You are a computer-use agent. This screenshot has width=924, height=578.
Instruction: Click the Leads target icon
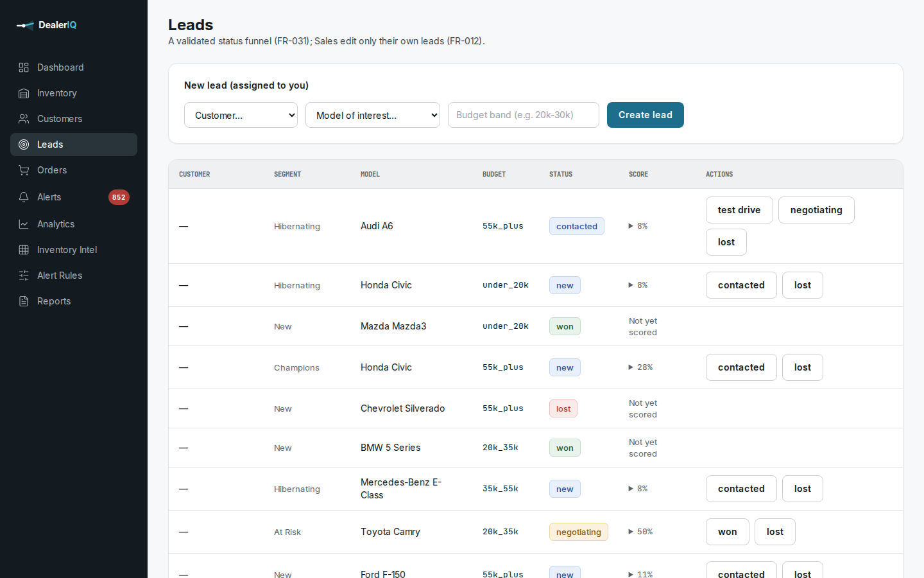tap(24, 144)
